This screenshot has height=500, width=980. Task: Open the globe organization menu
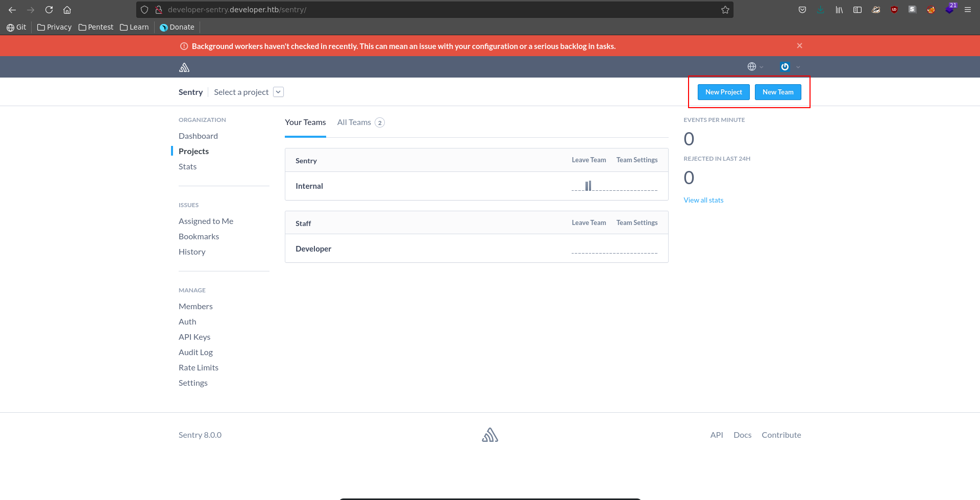coord(754,67)
